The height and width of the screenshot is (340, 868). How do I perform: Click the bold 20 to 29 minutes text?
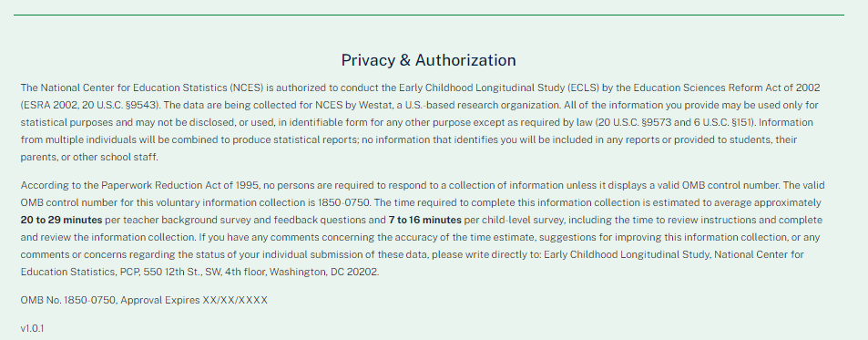pyautogui.click(x=61, y=220)
